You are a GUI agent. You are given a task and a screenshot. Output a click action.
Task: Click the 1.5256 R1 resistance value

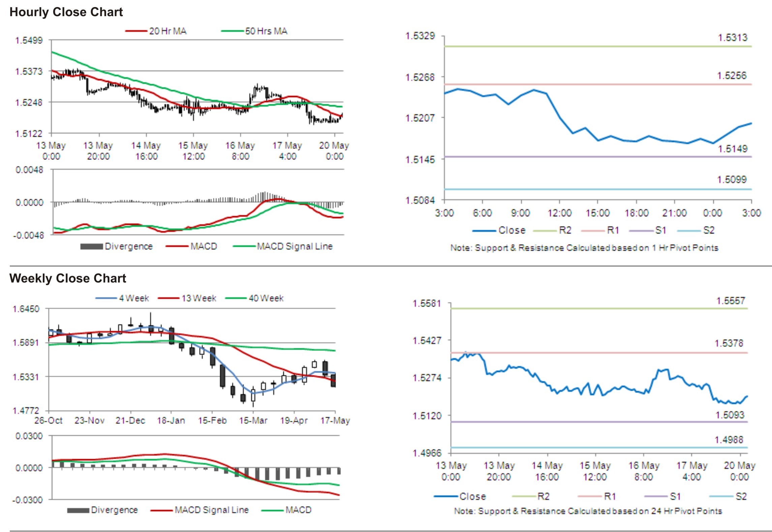click(732, 76)
